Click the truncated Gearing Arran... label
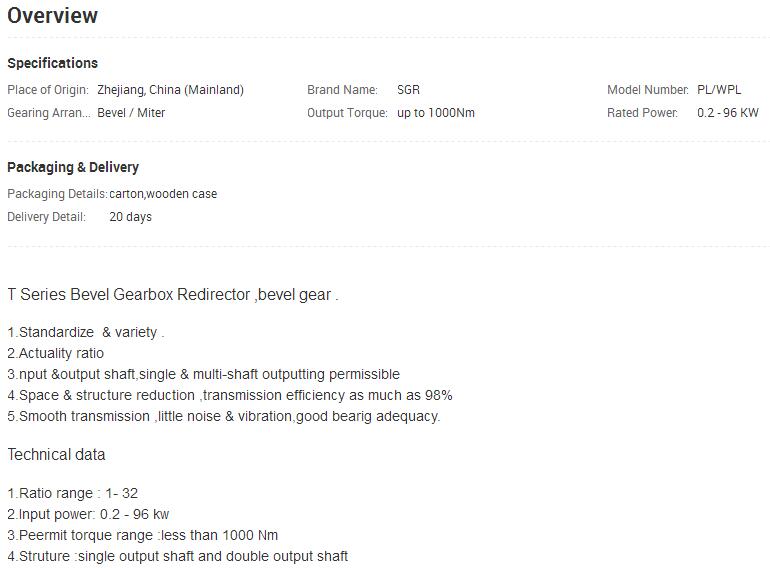The height and width of the screenshot is (568, 770). [49, 113]
